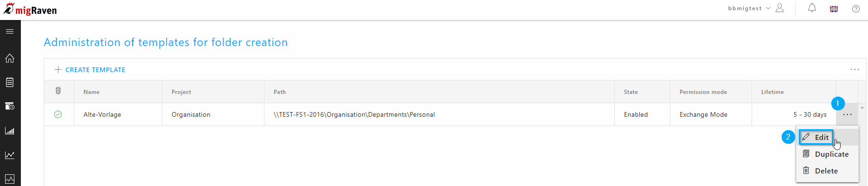Viewport: 868px width, 186px height.
Task: Open the line graph analytics sidebar icon
Action: pos(10,155)
